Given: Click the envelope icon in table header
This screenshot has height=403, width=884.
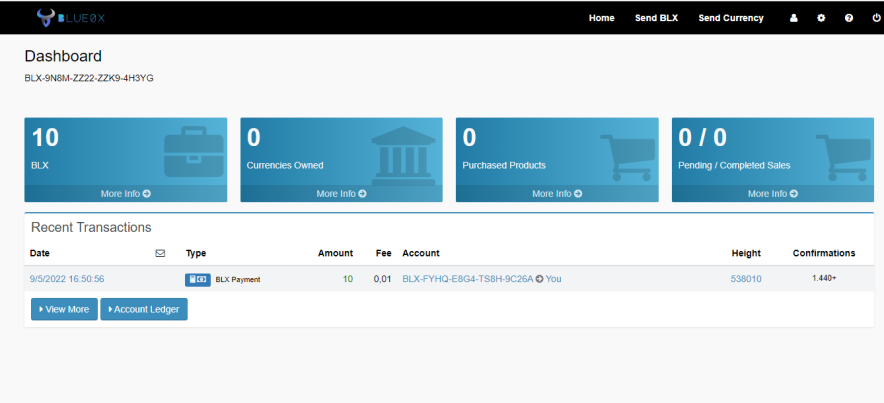Looking at the screenshot, I should tap(160, 253).
